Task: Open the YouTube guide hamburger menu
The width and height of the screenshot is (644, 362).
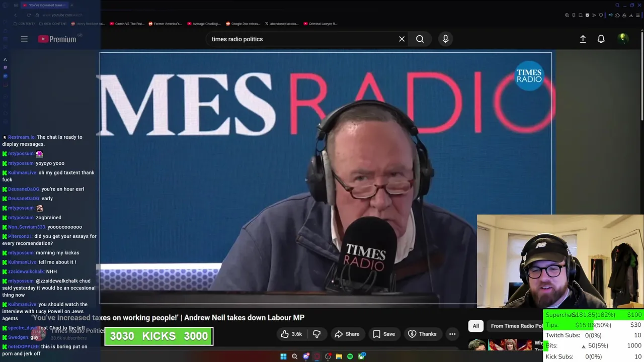Action: (24, 39)
